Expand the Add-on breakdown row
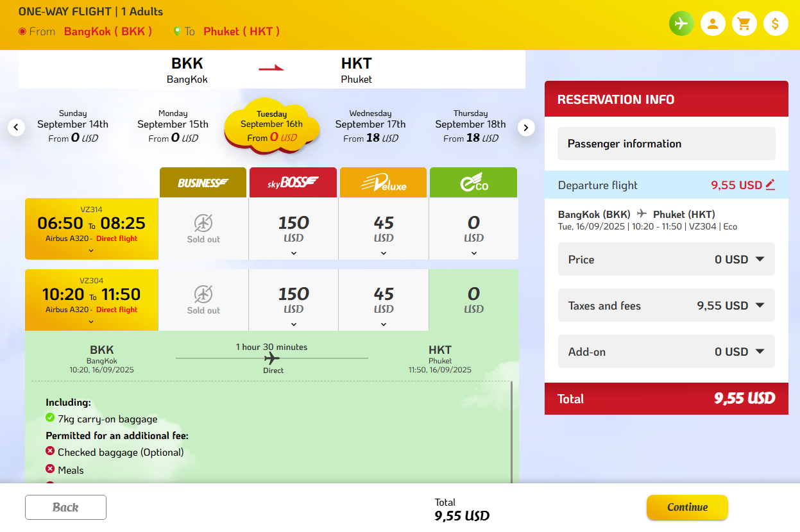This screenshot has width=800, height=532. (x=667, y=351)
